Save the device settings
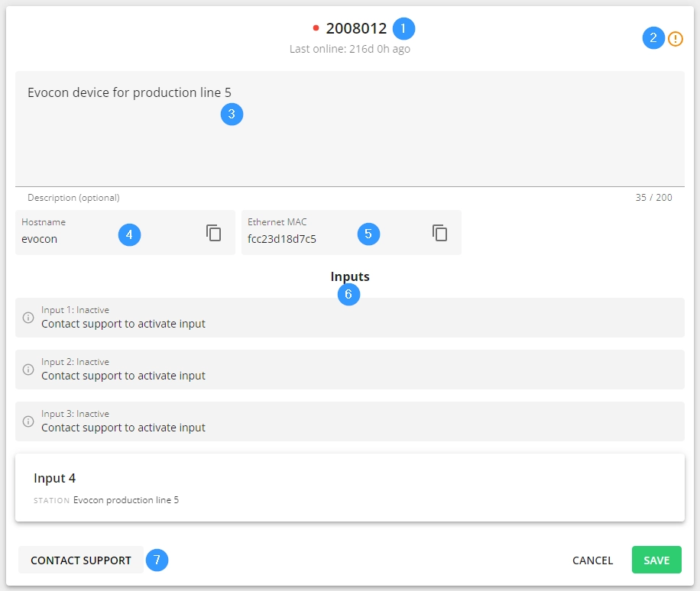The width and height of the screenshot is (700, 591). coord(656,560)
